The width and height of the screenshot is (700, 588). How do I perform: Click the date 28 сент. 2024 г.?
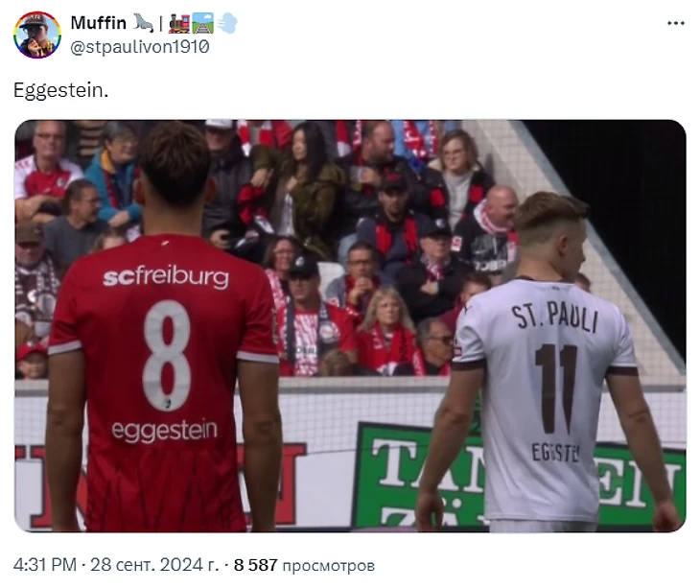click(x=154, y=565)
